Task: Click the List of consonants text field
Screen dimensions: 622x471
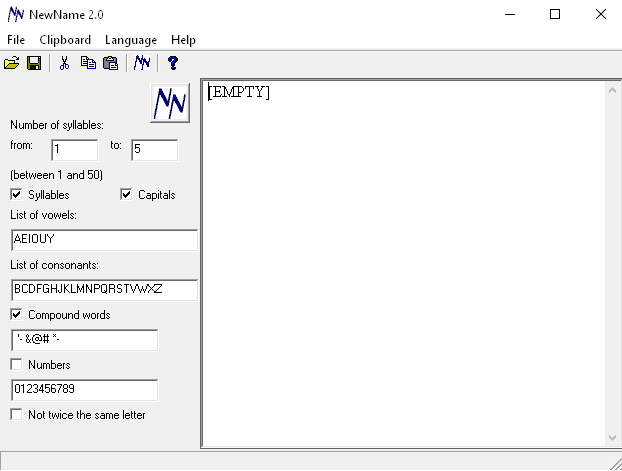Action: click(104, 290)
